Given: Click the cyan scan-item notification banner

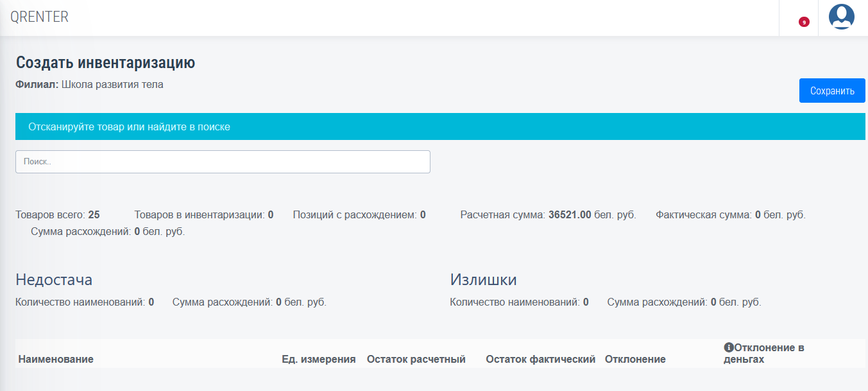Looking at the screenshot, I should [440, 127].
